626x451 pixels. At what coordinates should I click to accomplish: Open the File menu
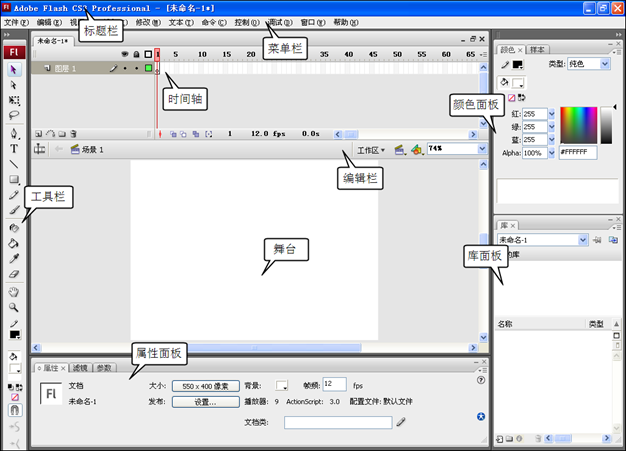pyautogui.click(x=16, y=22)
